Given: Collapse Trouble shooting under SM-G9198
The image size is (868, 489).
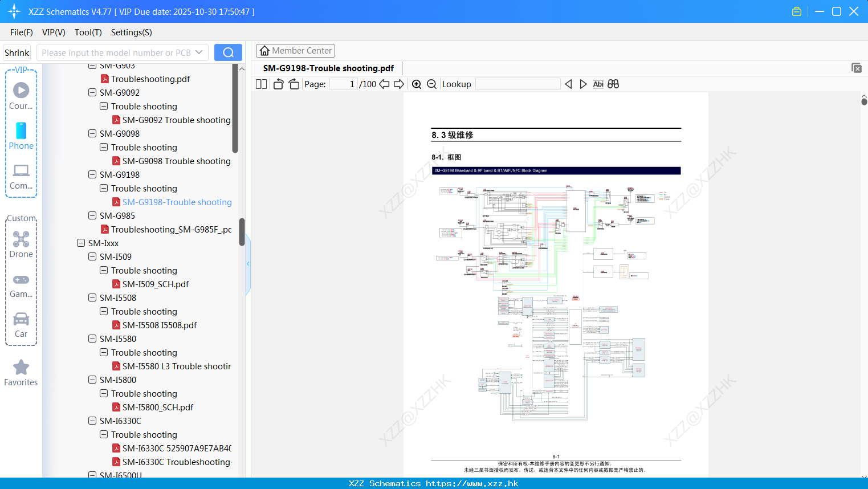Looking at the screenshot, I should (x=104, y=188).
